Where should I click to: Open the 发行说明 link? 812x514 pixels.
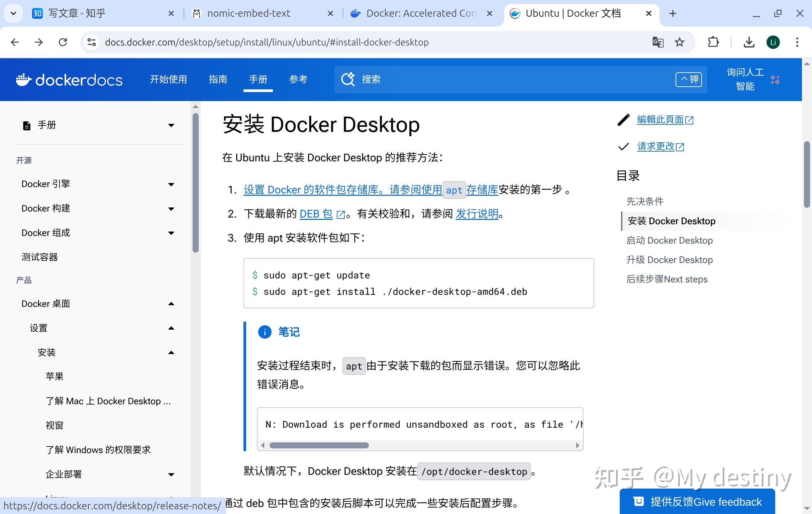[x=477, y=214]
